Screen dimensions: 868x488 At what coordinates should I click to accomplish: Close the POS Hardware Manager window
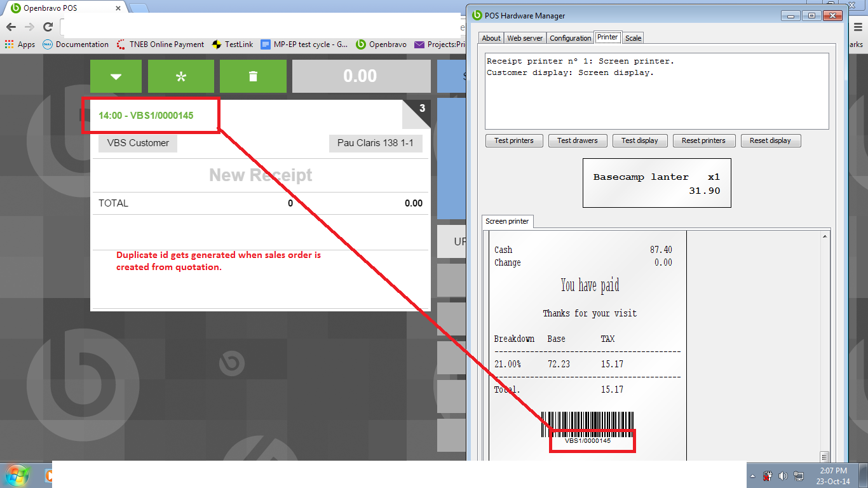click(x=832, y=15)
